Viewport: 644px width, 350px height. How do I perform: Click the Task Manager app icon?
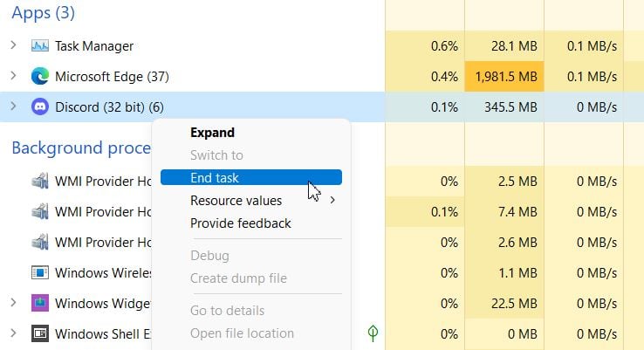pyautogui.click(x=40, y=45)
